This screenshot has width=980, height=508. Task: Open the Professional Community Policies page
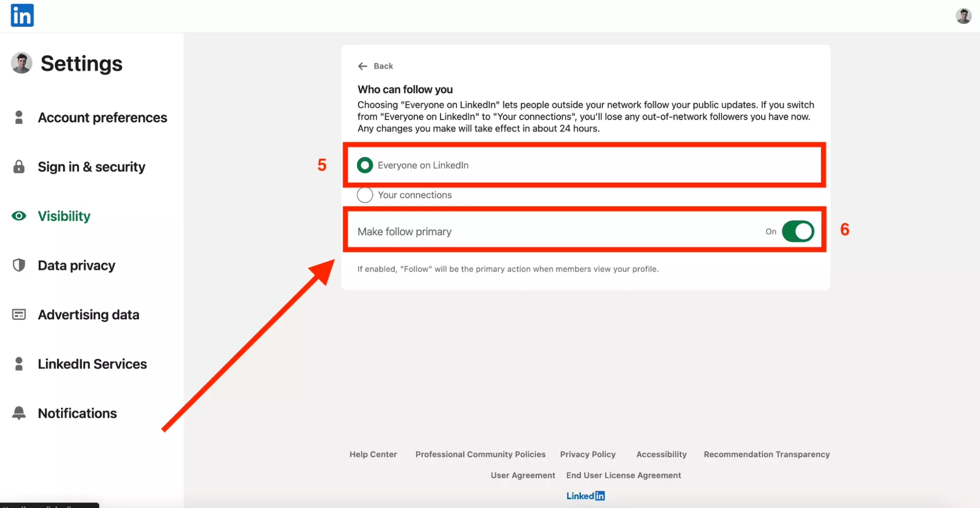click(480, 454)
